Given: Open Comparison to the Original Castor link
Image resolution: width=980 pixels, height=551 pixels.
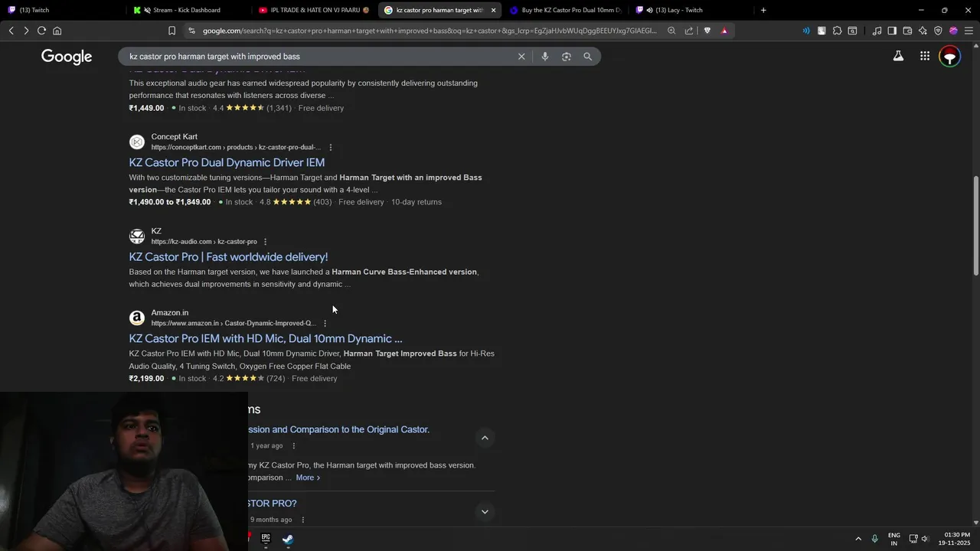Looking at the screenshot, I should pyautogui.click(x=338, y=429).
